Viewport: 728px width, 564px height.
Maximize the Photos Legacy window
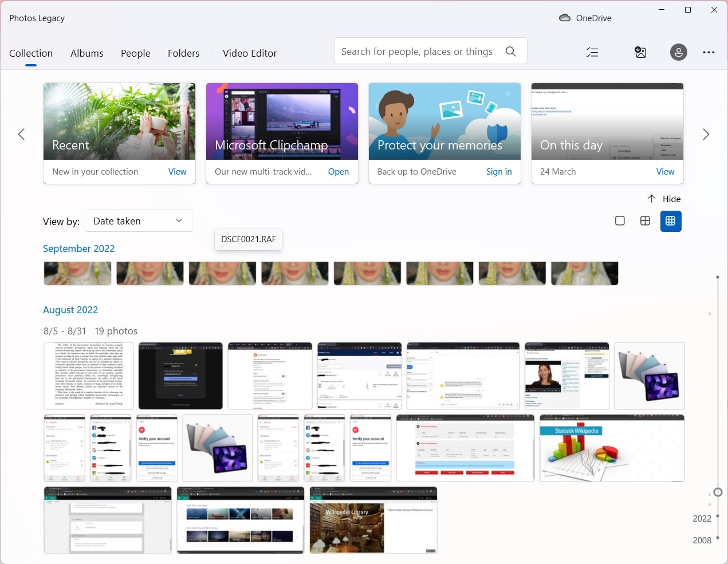point(688,10)
